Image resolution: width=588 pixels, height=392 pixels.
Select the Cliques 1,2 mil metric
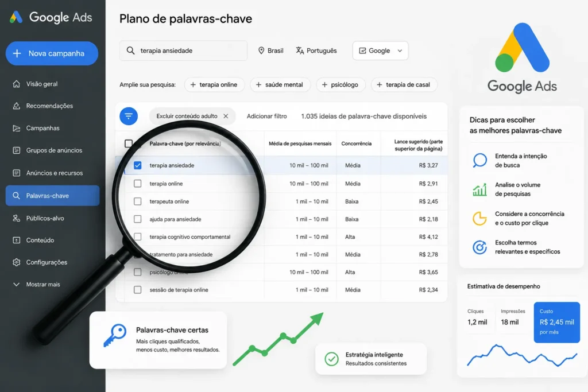(477, 317)
